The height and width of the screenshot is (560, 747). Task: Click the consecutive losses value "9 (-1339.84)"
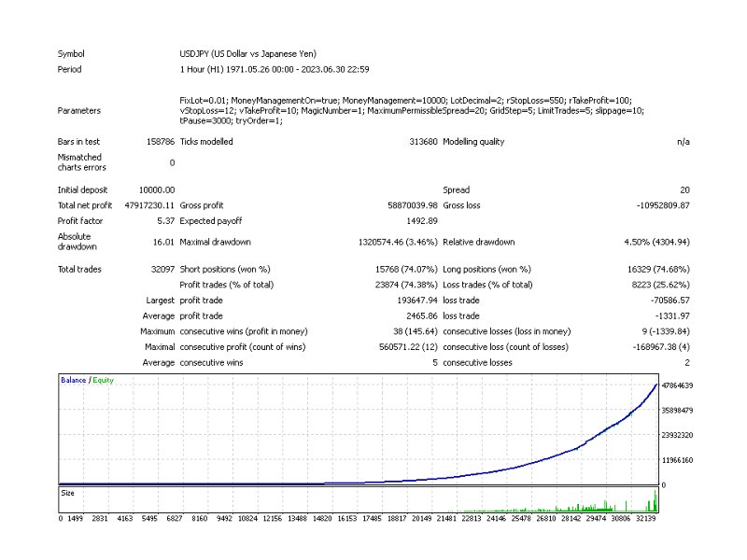pos(666,331)
